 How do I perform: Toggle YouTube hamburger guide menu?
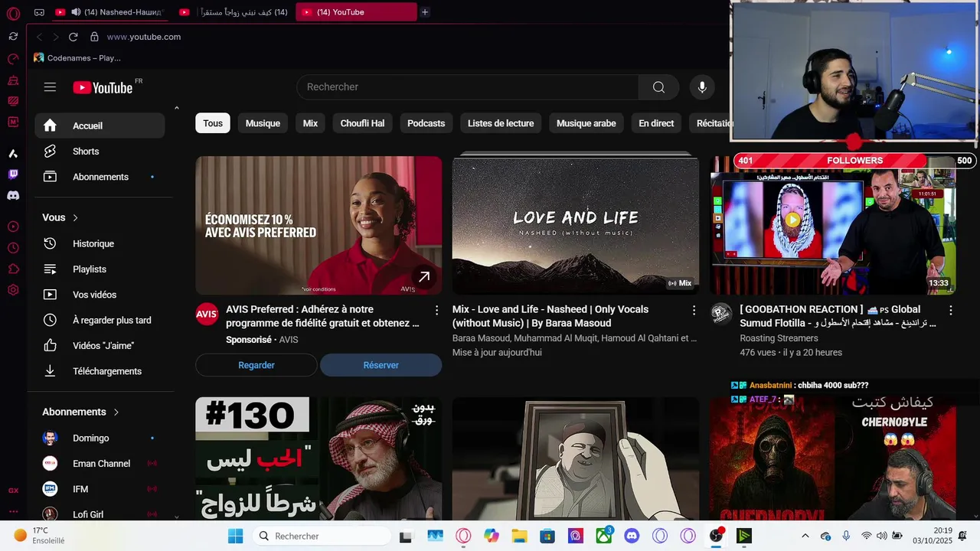tap(50, 87)
